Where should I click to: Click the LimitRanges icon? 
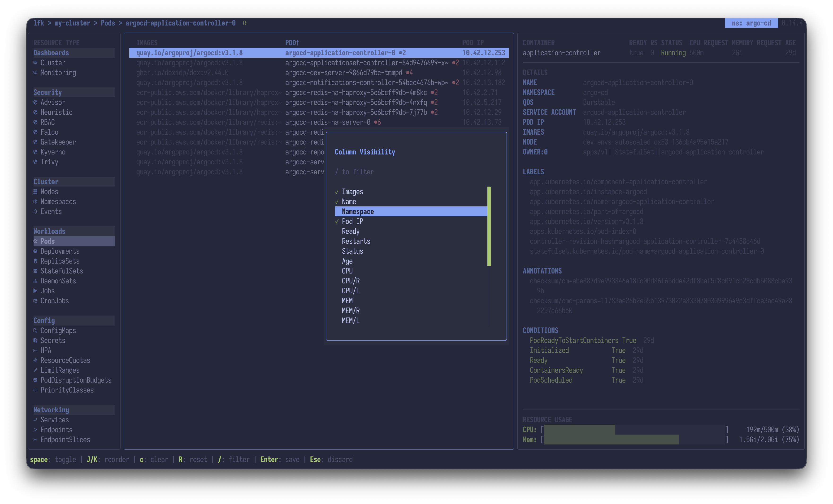pos(35,370)
